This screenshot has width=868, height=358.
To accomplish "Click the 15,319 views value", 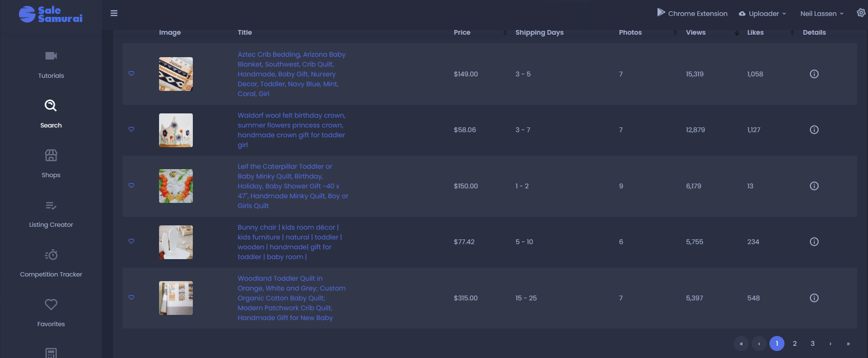I will 695,74.
